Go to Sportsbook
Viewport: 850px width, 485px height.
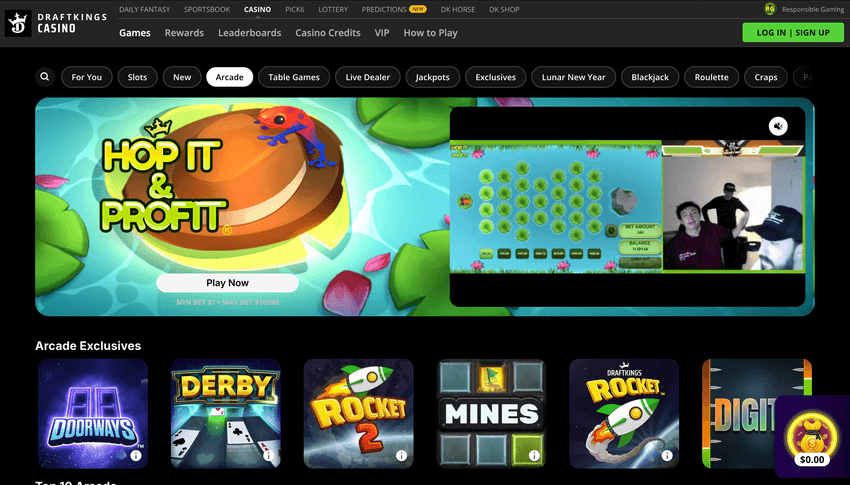coord(207,9)
